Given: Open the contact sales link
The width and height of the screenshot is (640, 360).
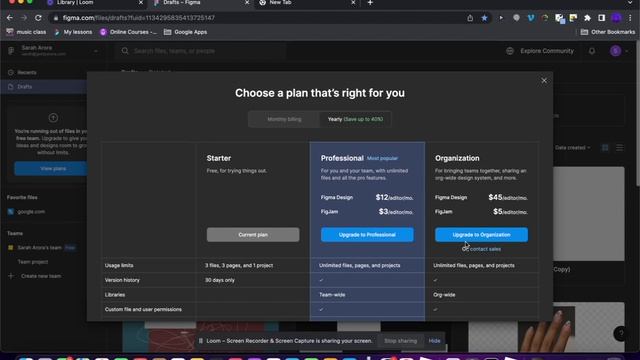Looking at the screenshot, I should (x=485, y=249).
